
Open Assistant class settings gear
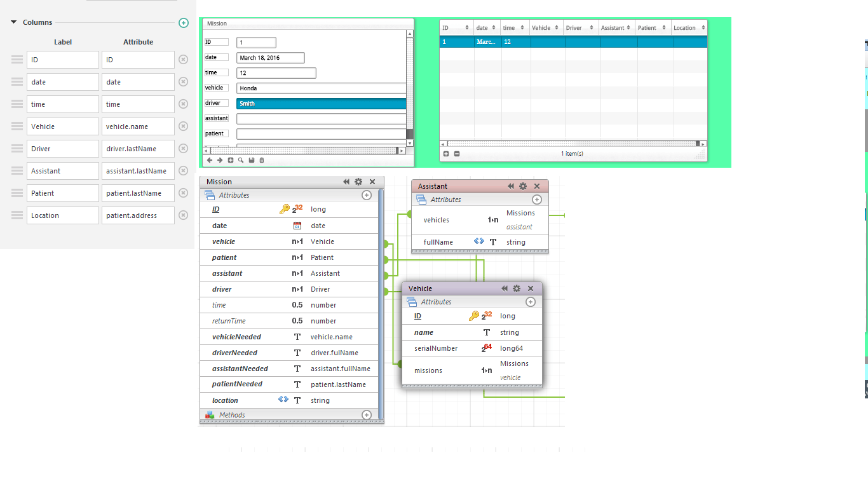523,186
